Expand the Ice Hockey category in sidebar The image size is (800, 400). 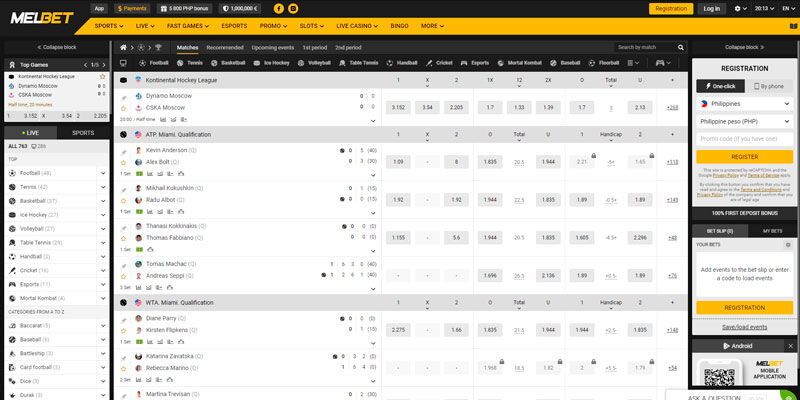[103, 215]
